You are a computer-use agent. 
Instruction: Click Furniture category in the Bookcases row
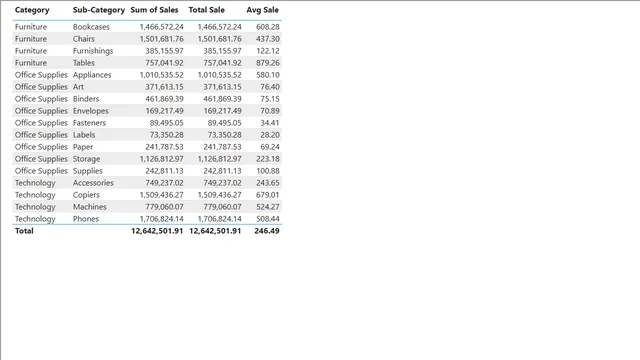pos(31,27)
